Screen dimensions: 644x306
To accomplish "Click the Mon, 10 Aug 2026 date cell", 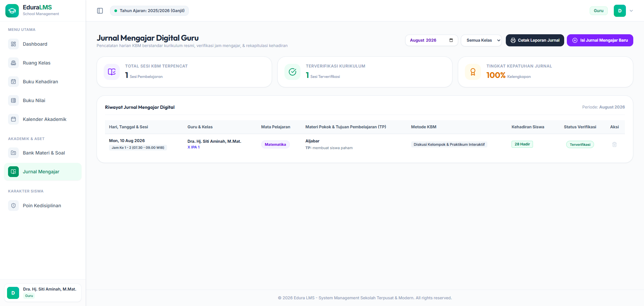I will (x=127, y=141).
